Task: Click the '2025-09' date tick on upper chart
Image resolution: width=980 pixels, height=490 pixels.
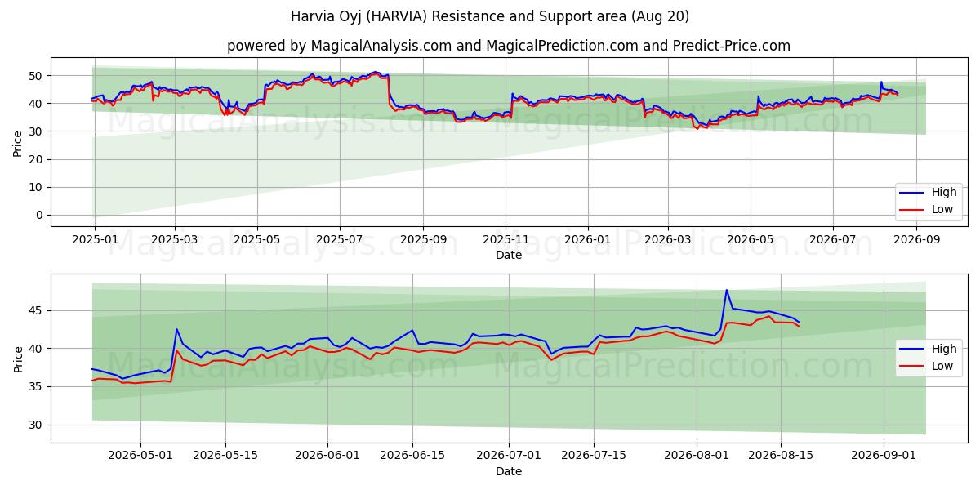Action: click(x=423, y=239)
